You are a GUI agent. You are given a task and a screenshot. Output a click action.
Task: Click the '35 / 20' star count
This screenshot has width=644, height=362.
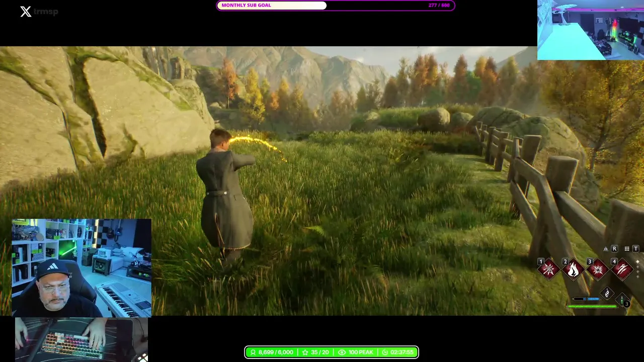pos(320,352)
